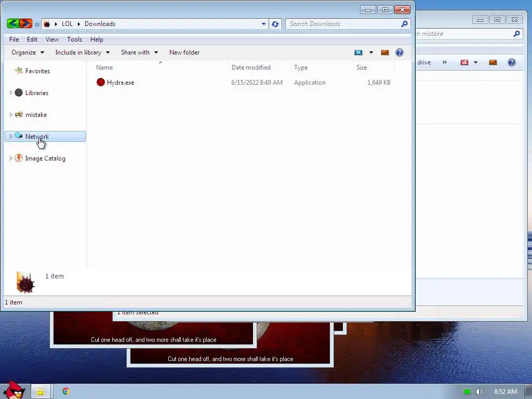Open the Include in library dropdown
The image size is (532, 399).
click(x=82, y=52)
